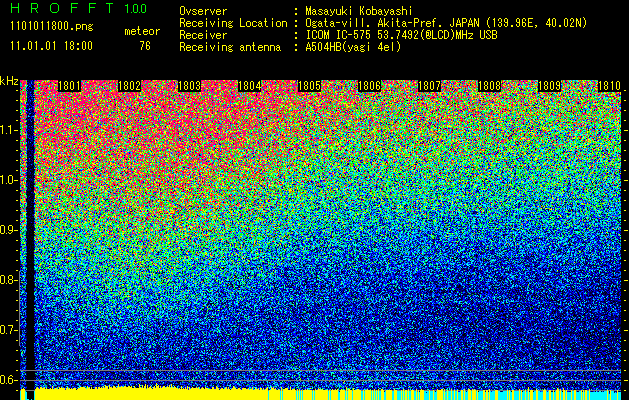Click the 1805 time marker
Viewport: 629px width, 400px height.
point(310,86)
